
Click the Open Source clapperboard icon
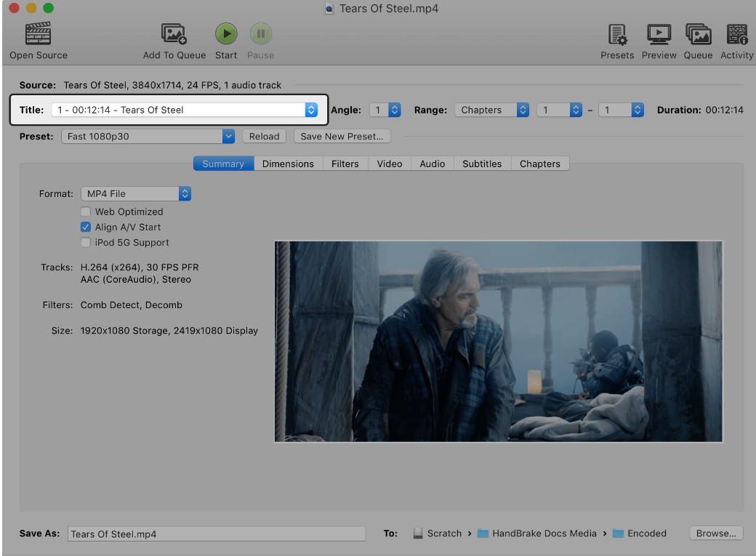38,33
